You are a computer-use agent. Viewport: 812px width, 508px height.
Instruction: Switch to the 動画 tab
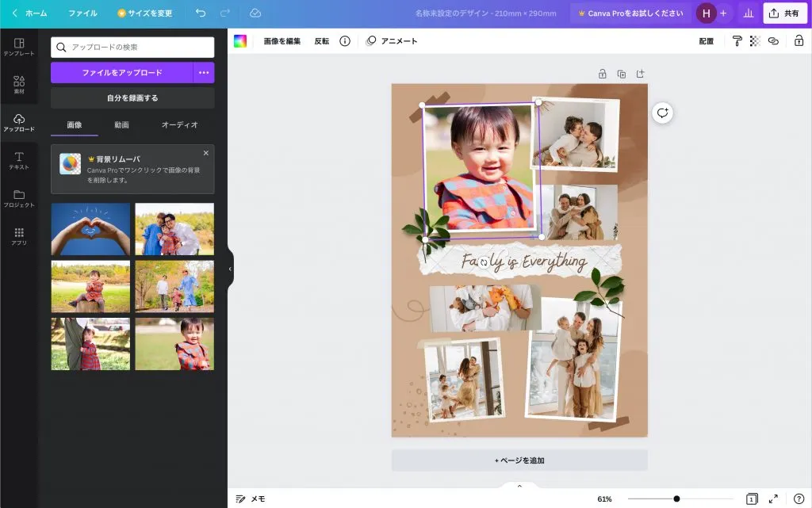pos(121,124)
